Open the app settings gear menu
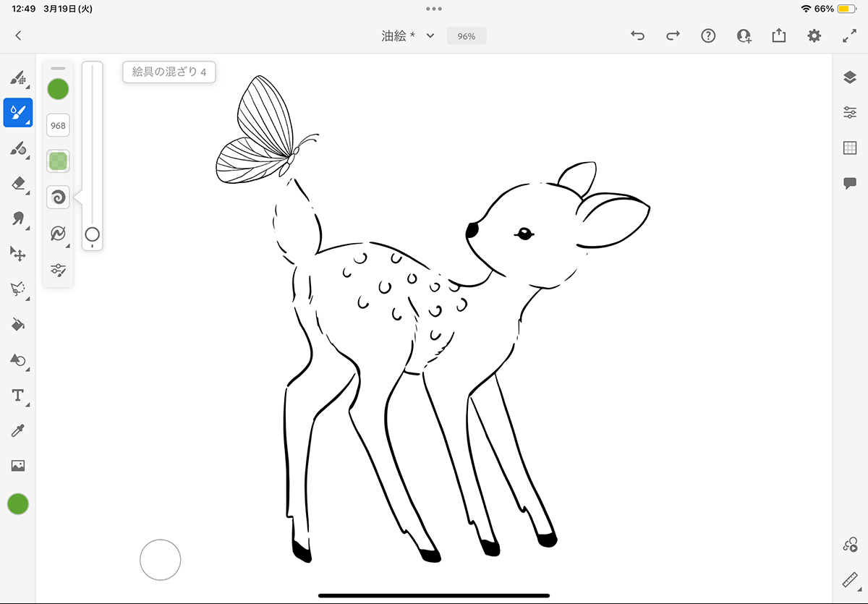Image resolution: width=868 pixels, height=604 pixels. [x=814, y=35]
